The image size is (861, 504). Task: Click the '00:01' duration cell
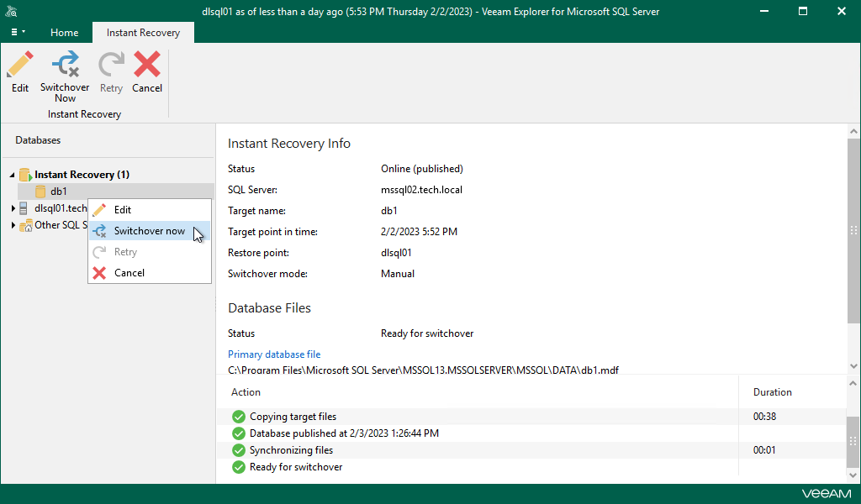(x=764, y=450)
